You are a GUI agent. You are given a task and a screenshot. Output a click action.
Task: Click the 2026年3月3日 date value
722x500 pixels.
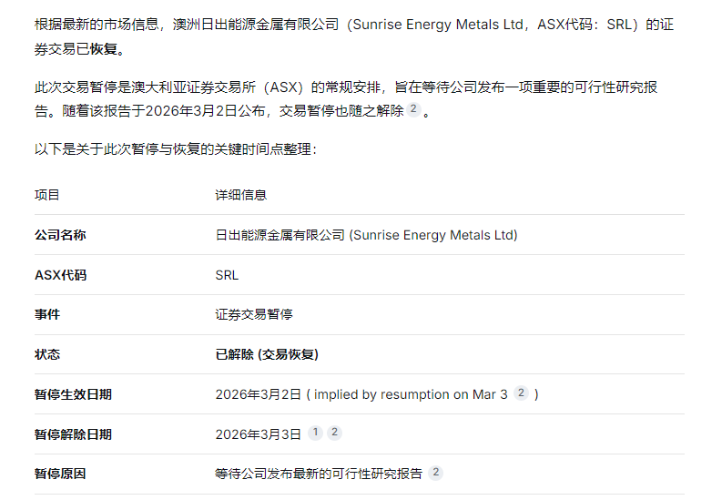[258, 434]
